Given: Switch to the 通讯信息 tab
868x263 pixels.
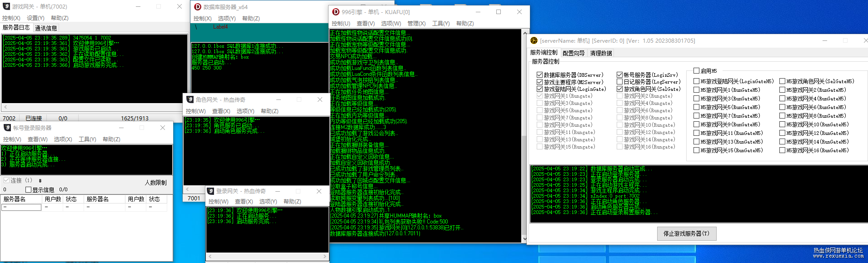Looking at the screenshot, I should [x=46, y=28].
